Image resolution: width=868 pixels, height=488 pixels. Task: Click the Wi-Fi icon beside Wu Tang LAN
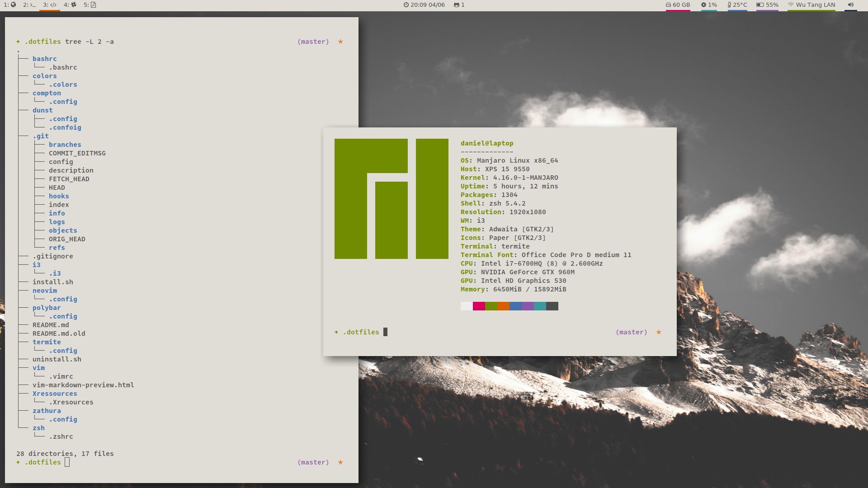click(x=791, y=5)
